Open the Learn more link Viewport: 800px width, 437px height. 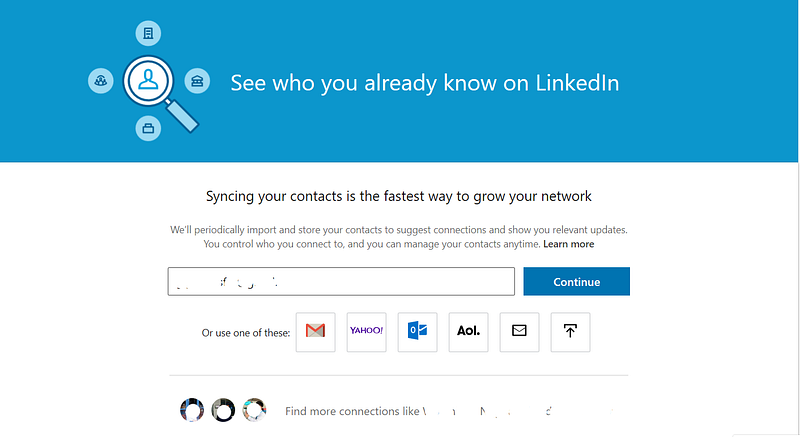[568, 244]
